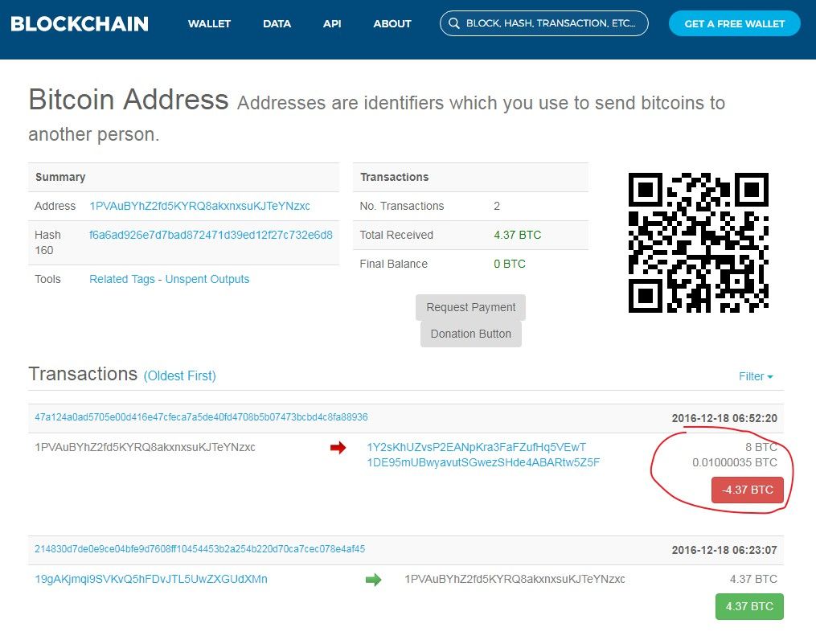The height and width of the screenshot is (644, 816).
Task: Click the address QR code
Action: pos(699,243)
